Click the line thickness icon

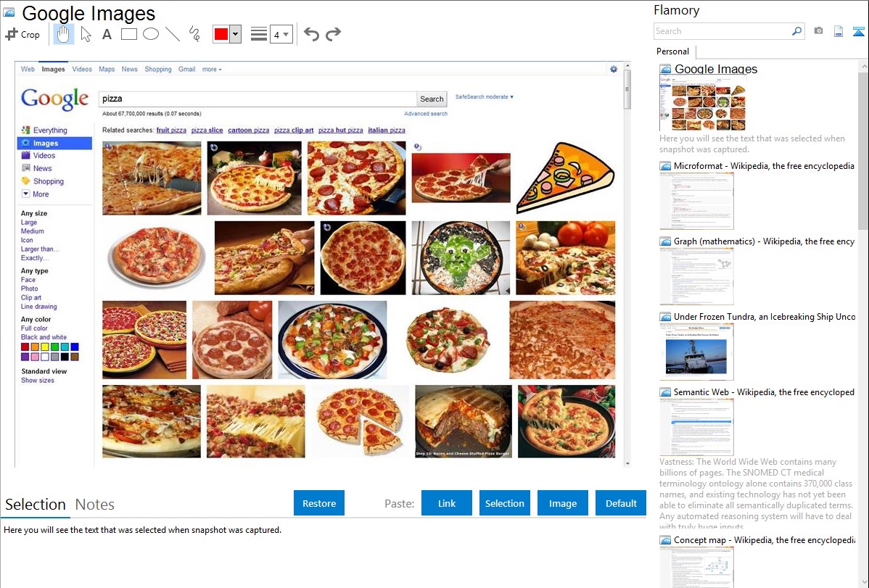[x=259, y=34]
